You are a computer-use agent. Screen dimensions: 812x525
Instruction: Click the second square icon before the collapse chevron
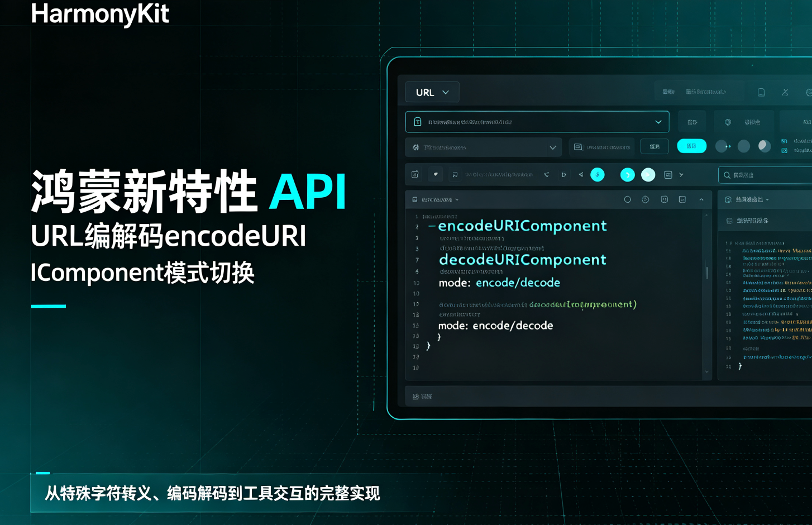(x=682, y=199)
